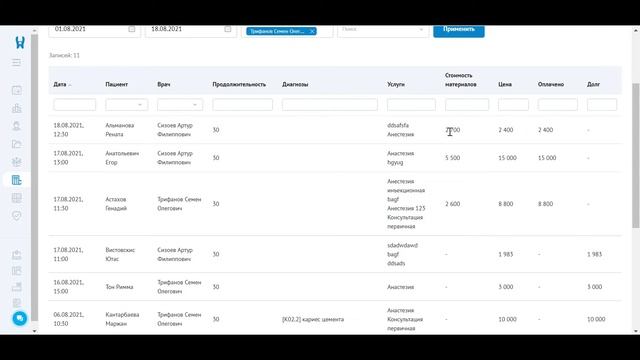
Task: Click the Долг filter field
Action: (602, 105)
